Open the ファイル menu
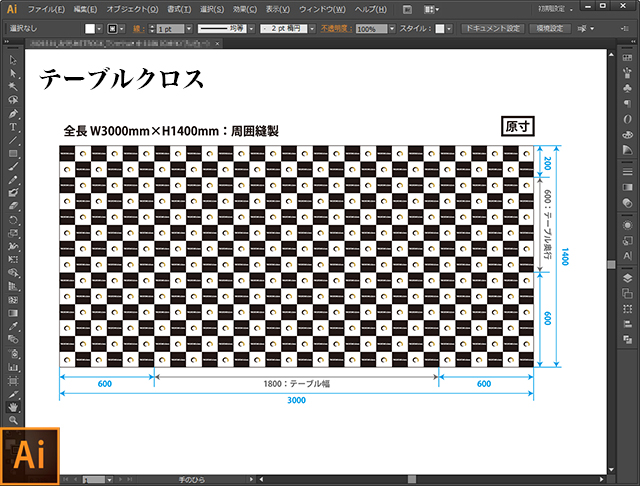640x486 pixels. click(x=46, y=9)
